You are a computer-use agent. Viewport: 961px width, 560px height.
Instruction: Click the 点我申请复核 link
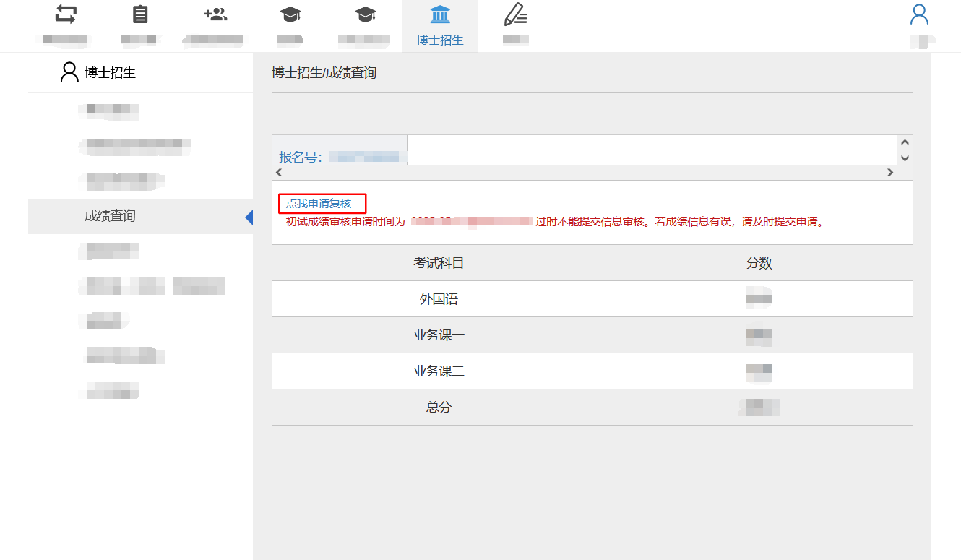319,204
